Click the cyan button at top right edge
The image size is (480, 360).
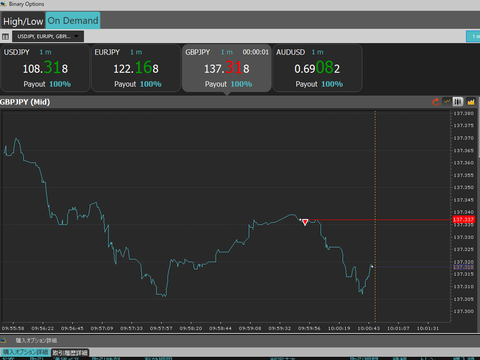click(473, 36)
